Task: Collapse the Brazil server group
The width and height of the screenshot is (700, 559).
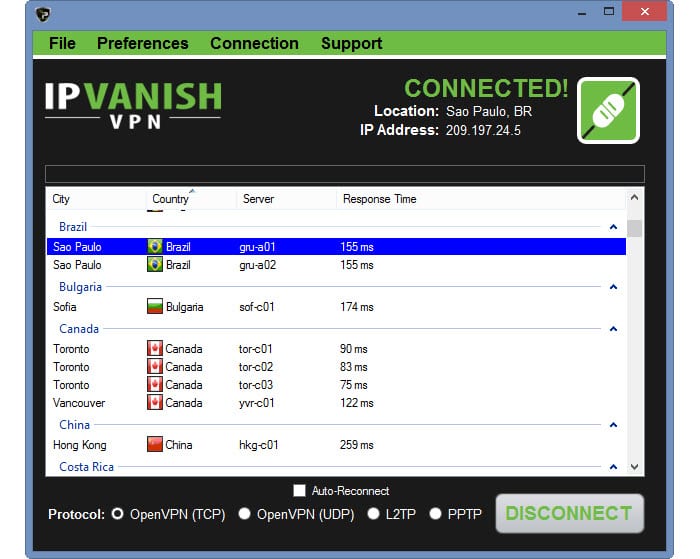Action: tap(613, 227)
